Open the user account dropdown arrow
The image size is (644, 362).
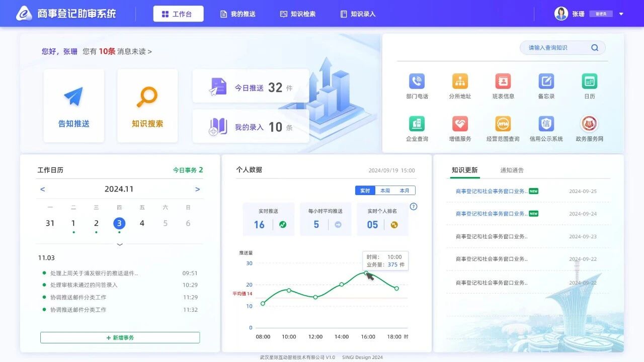point(621,14)
